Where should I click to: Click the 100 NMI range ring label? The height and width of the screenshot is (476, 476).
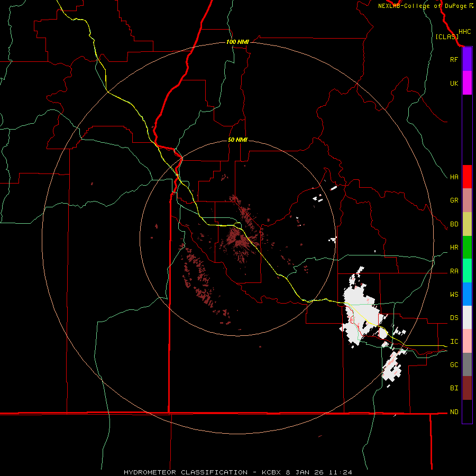click(237, 42)
